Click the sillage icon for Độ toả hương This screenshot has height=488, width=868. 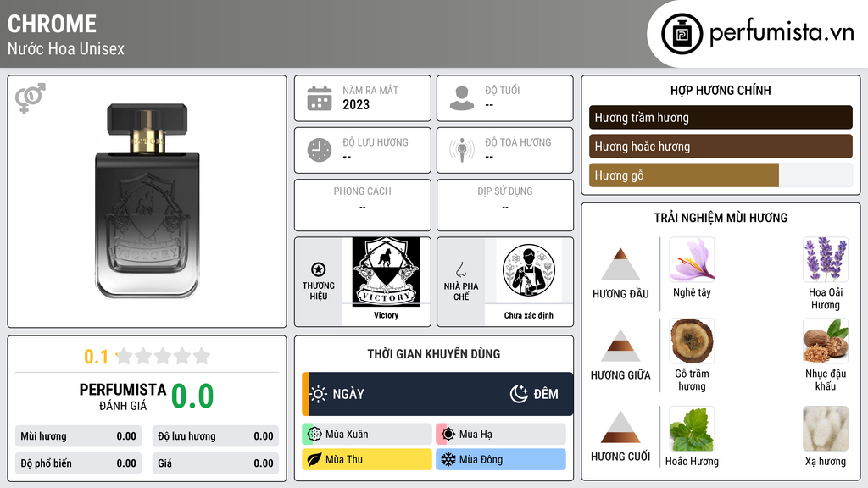click(x=462, y=150)
